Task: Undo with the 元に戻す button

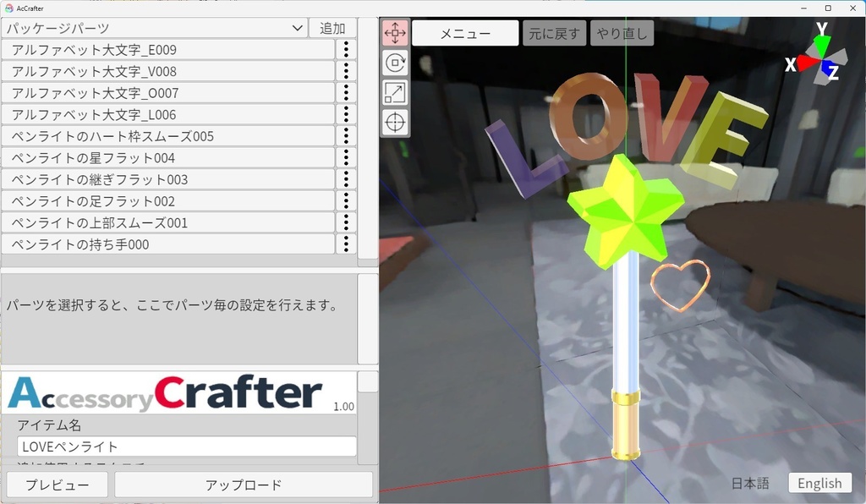Action: coord(554,34)
